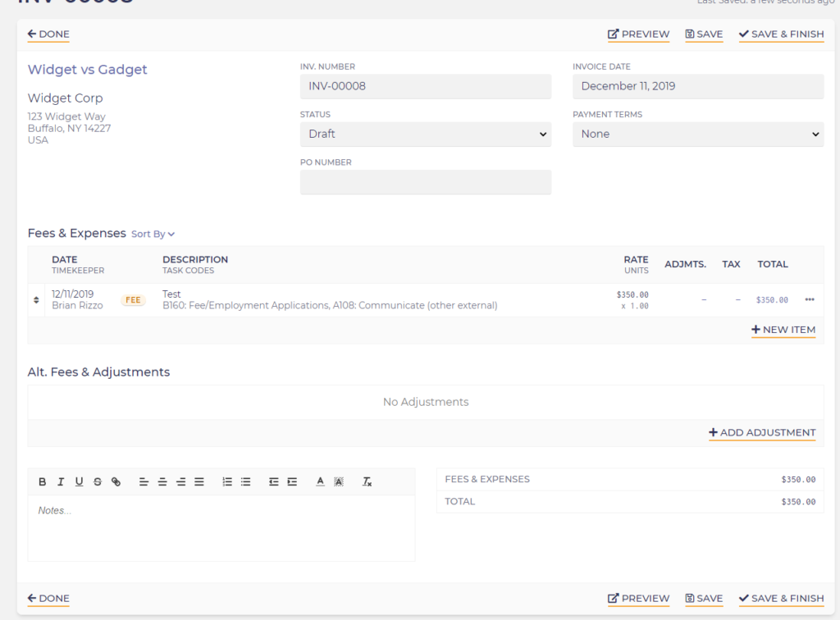Align notes text left
Viewport: 840px width, 620px height.
pyautogui.click(x=144, y=482)
